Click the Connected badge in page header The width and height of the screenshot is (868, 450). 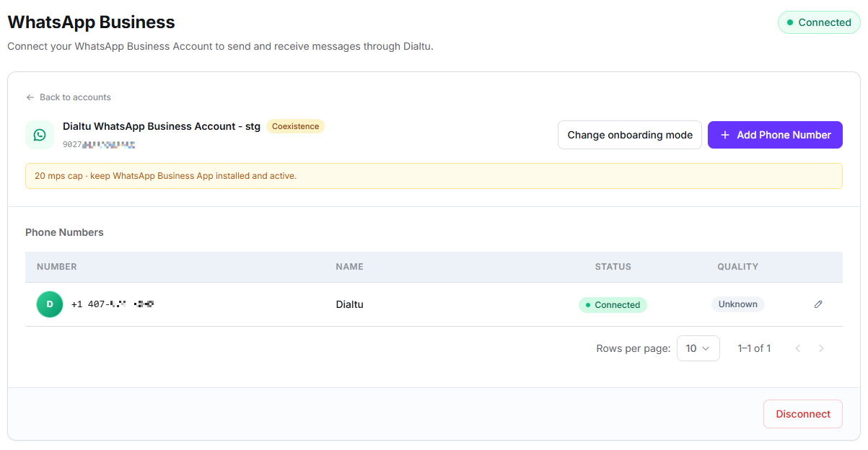tap(819, 22)
